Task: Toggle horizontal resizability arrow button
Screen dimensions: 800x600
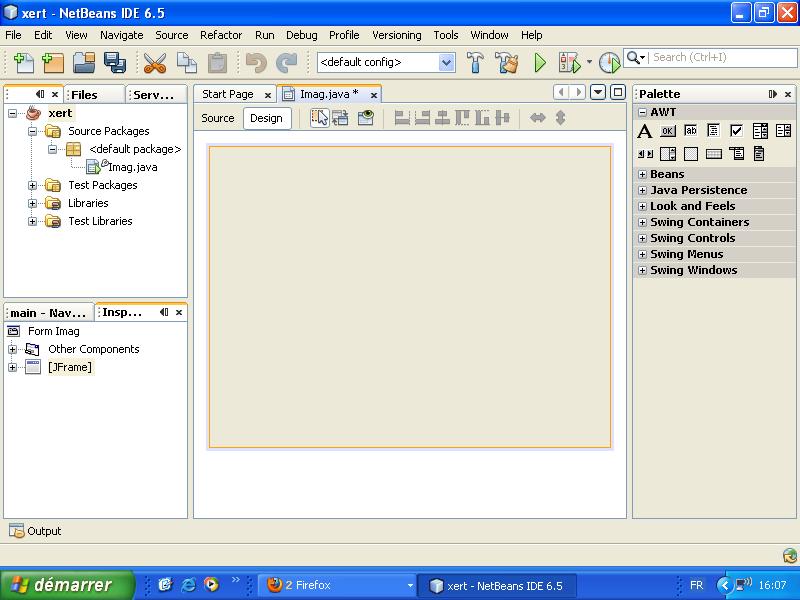Action: (537, 118)
